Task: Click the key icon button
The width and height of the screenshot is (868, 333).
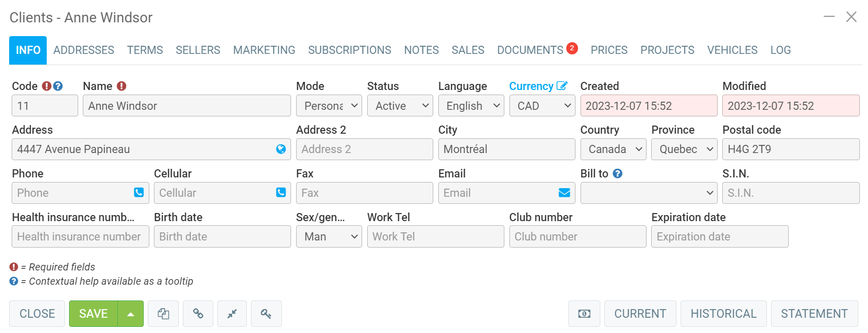Action: pos(266,314)
